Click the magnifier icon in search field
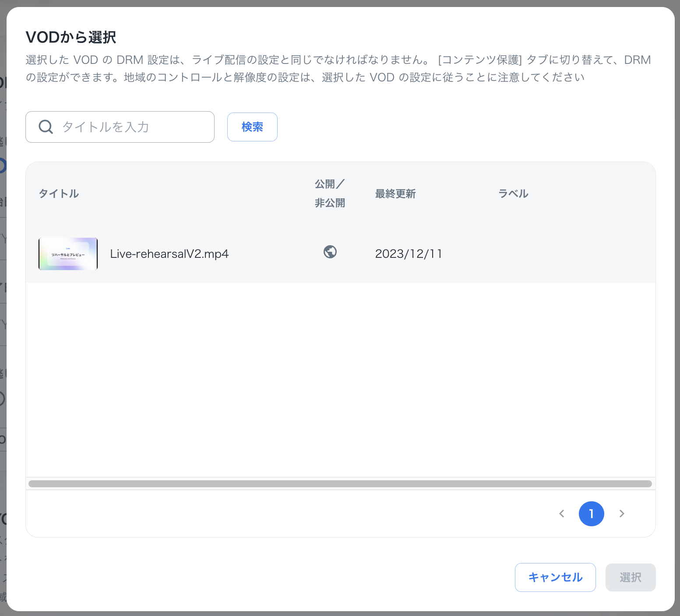This screenshot has height=616, width=680. point(46,127)
